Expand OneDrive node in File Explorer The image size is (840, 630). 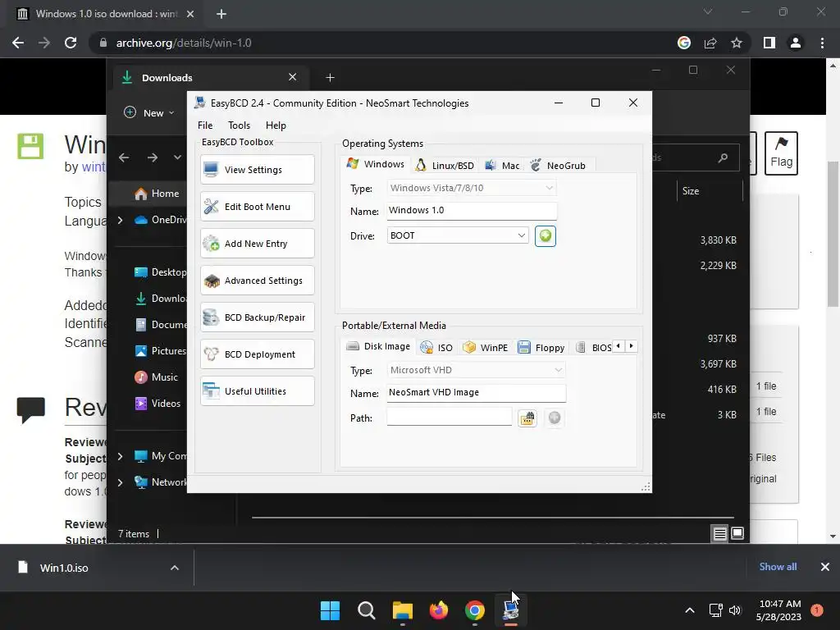click(x=120, y=220)
